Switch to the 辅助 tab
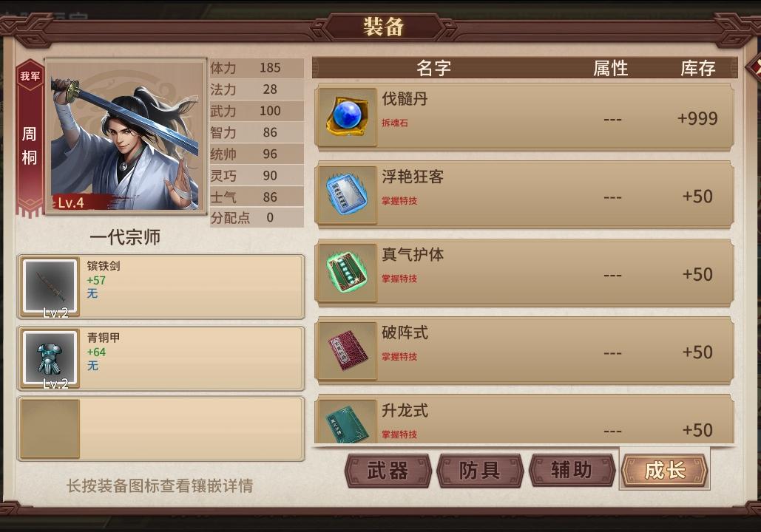761x532 pixels. click(x=572, y=471)
